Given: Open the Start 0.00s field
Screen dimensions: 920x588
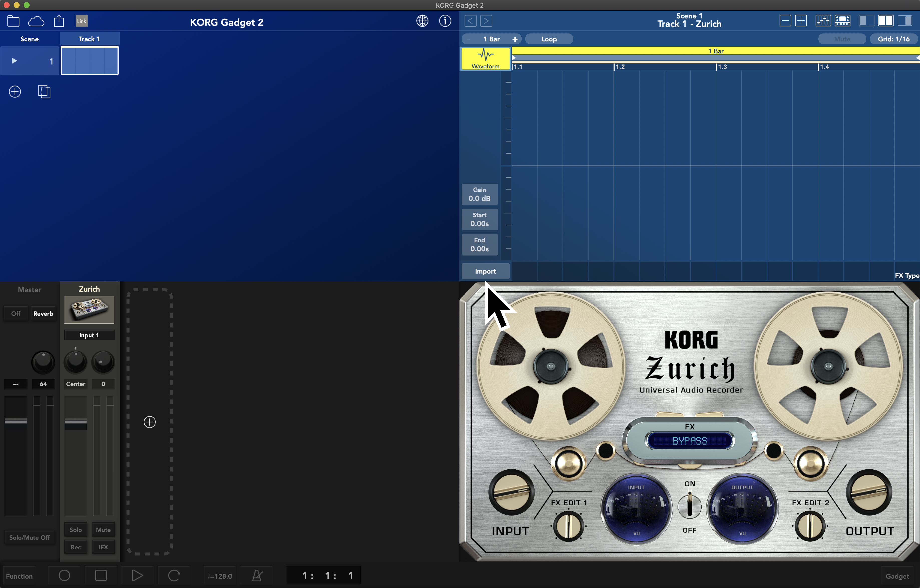Looking at the screenshot, I should 480,220.
